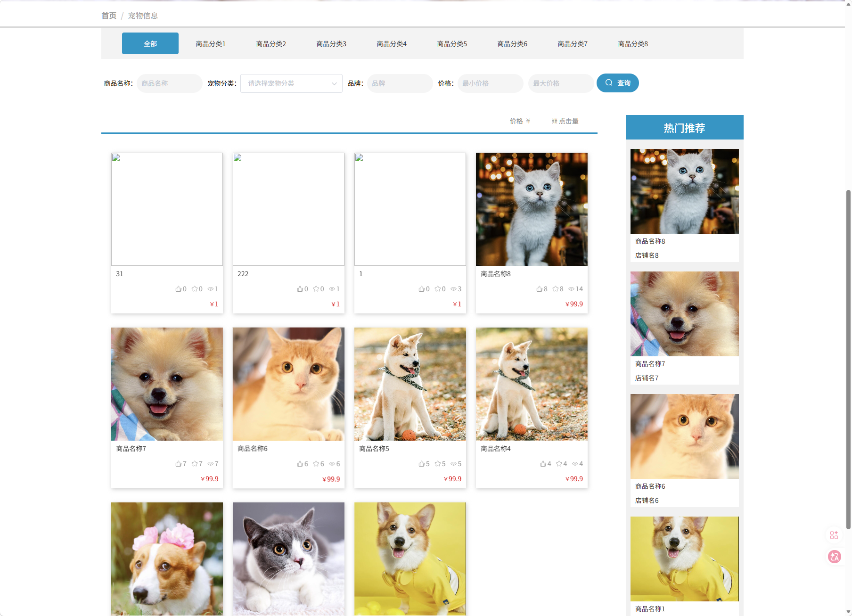
Task: Click the like thumb icon on 商品名称7 card
Action: (x=178, y=464)
